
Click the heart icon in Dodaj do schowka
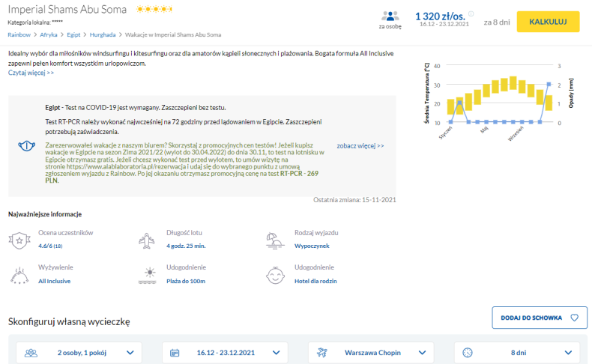574,318
